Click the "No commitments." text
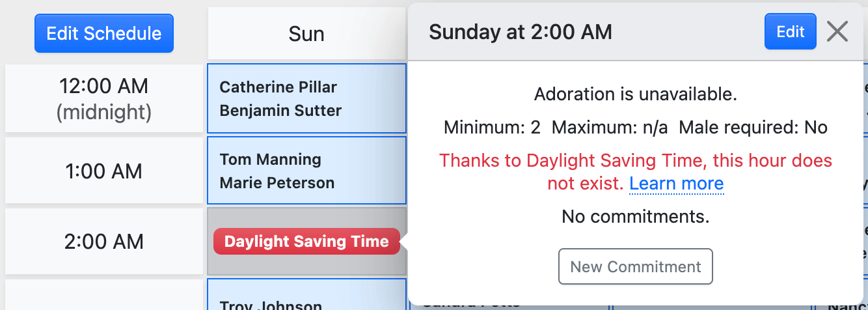This screenshot has height=310, width=868. point(635,216)
